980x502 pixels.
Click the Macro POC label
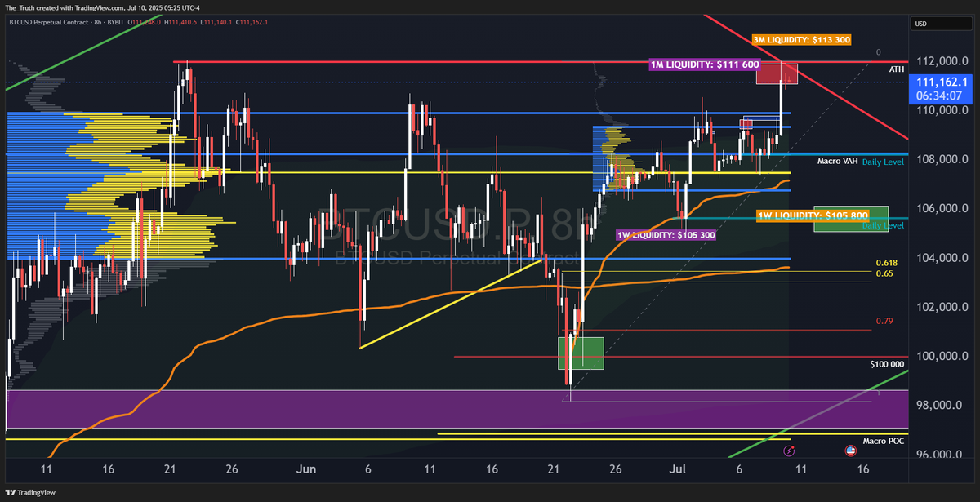tap(883, 441)
